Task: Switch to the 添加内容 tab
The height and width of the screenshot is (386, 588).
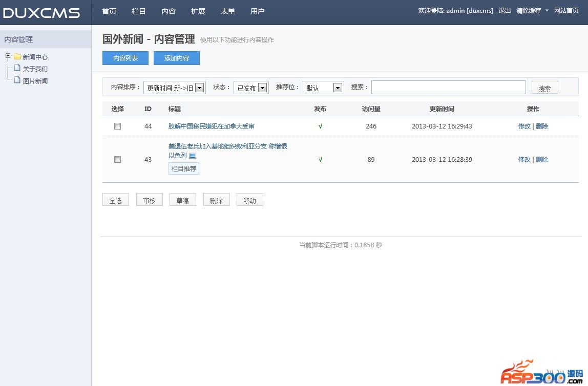Action: [177, 58]
